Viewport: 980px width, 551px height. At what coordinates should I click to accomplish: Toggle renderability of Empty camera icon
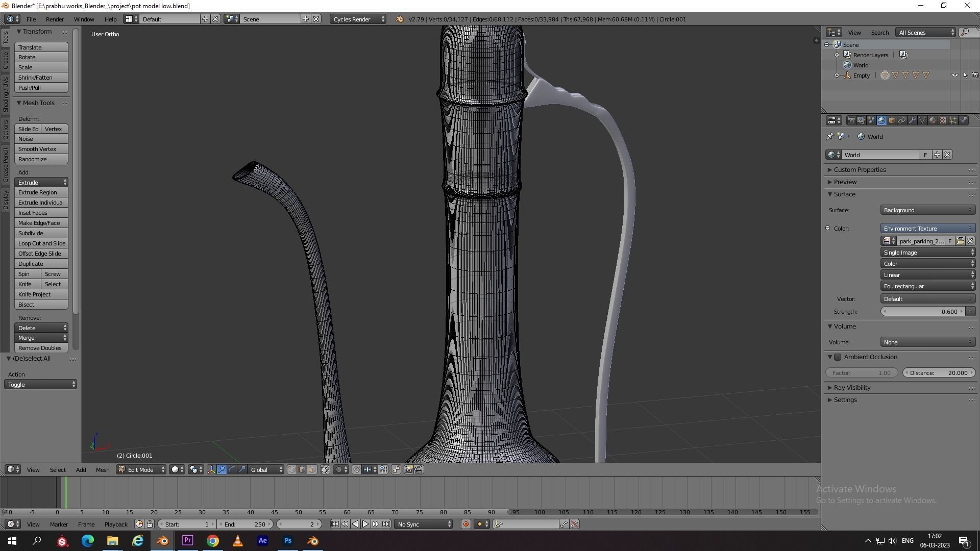click(975, 75)
